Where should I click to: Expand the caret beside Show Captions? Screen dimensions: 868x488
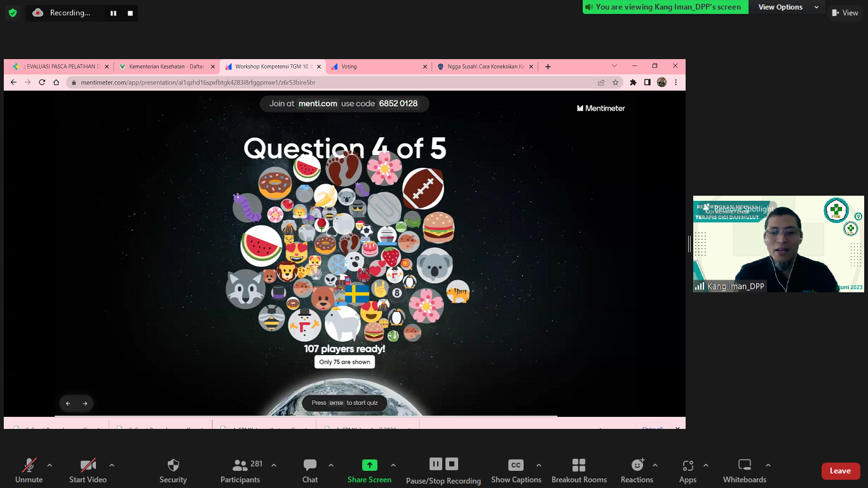(539, 465)
